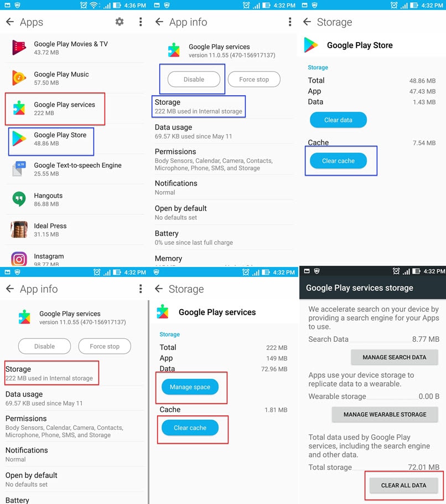Go back from the Apps screen

10,22
